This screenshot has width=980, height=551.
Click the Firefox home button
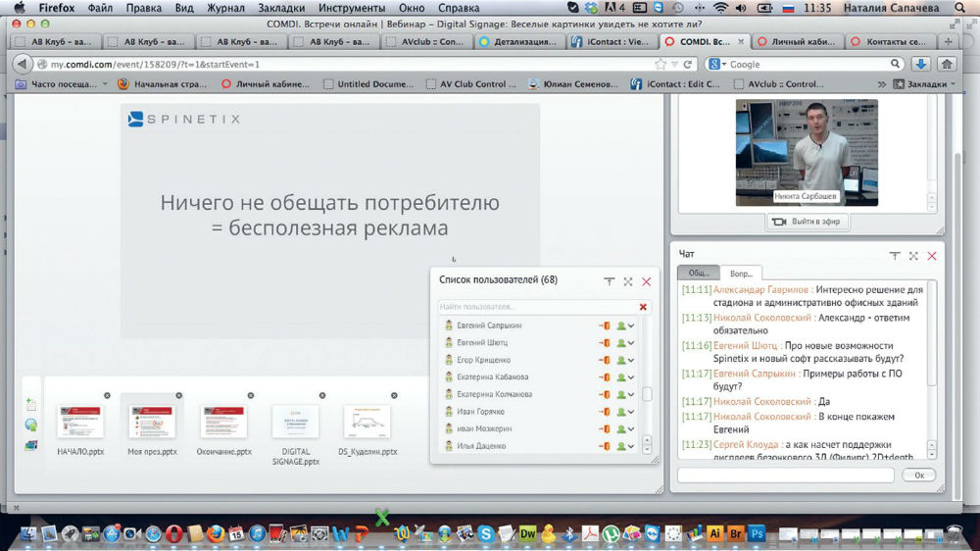pyautogui.click(x=947, y=64)
